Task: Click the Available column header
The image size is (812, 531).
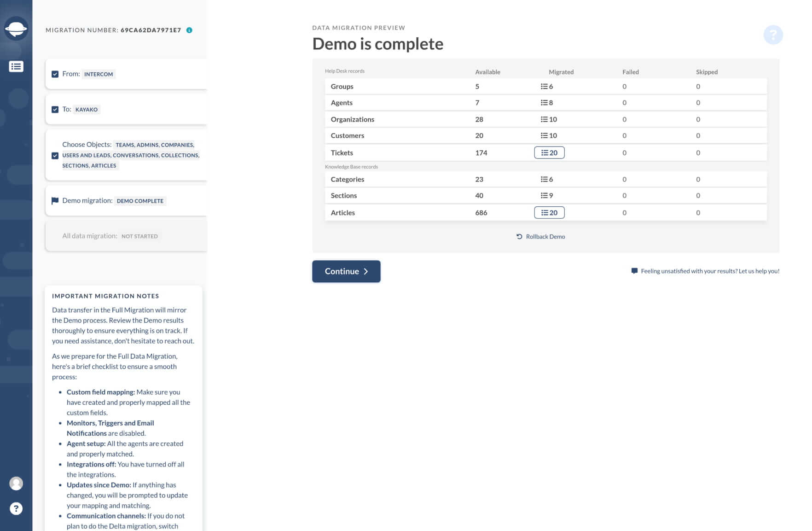Action: click(x=487, y=72)
